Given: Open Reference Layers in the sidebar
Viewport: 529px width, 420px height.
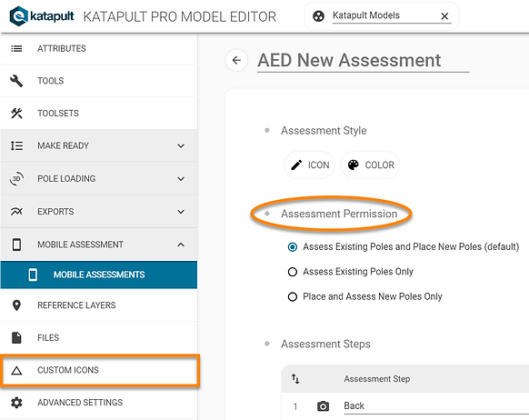Looking at the screenshot, I should coord(99,305).
